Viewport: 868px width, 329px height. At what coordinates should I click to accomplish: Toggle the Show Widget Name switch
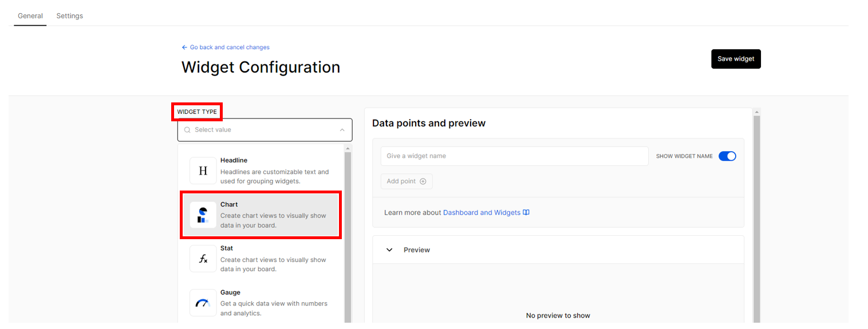point(727,156)
